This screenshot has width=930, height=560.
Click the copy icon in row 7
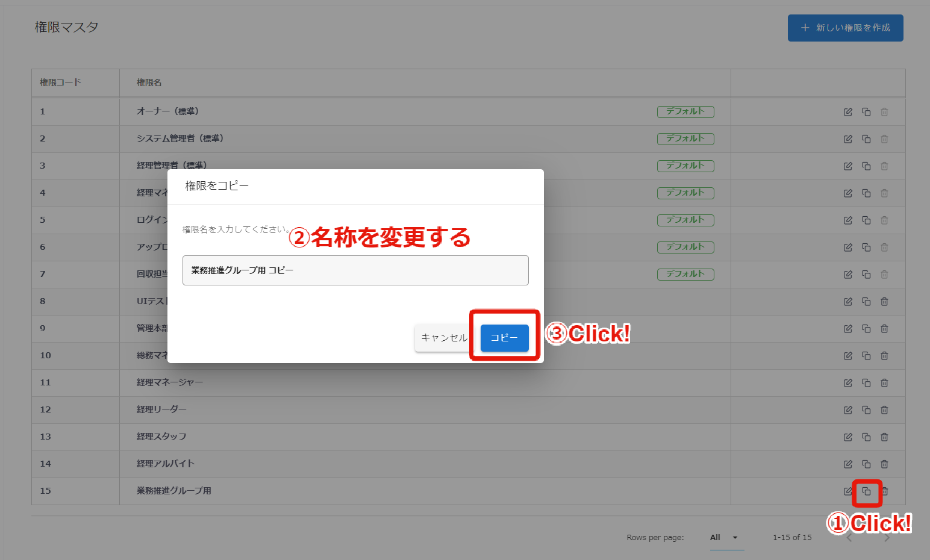(866, 275)
